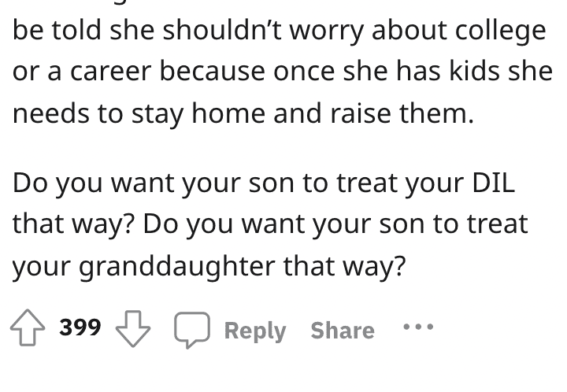The image size is (567, 392).
Task: Click the word because in the comment
Action: click(x=213, y=71)
